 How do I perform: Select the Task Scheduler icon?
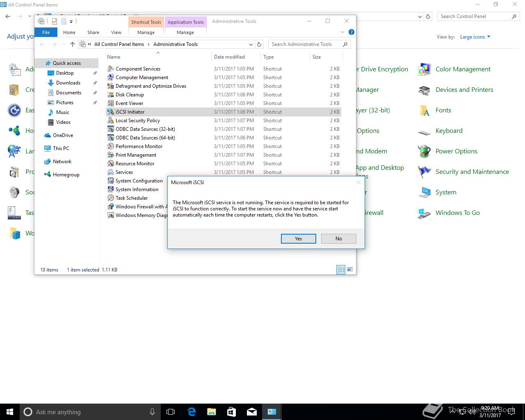110,198
